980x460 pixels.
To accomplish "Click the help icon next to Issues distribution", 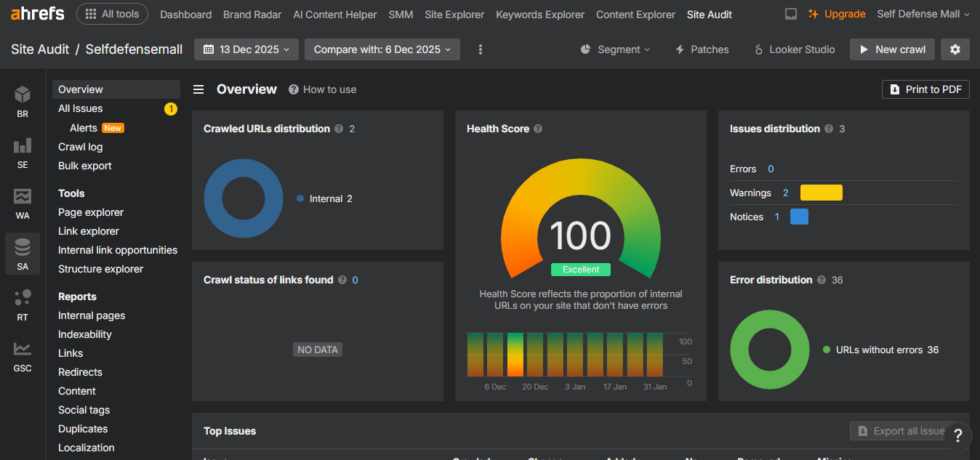I will pos(829,129).
